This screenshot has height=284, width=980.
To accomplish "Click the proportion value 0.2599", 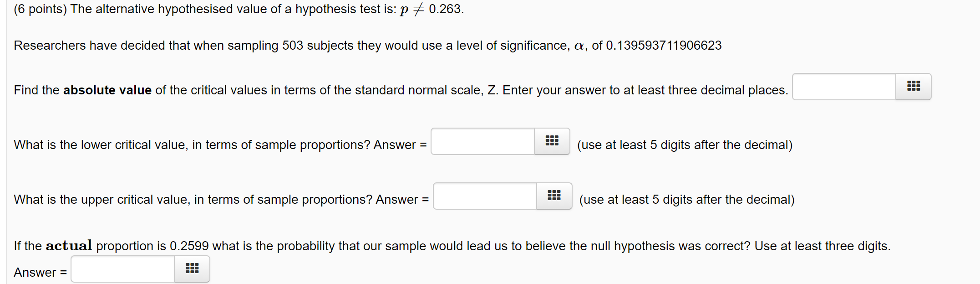I will point(189,246).
